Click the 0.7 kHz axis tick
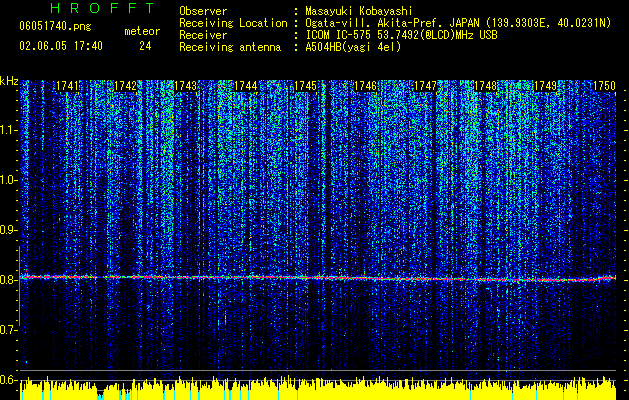Image resolution: width=629 pixels, height=400 pixels. (x=9, y=330)
